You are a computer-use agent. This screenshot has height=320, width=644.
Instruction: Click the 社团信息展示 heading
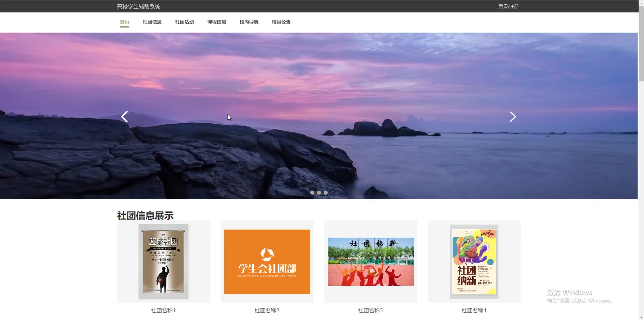coord(145,215)
